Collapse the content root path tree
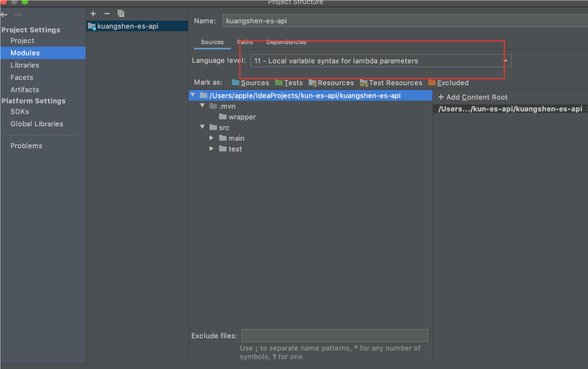 [x=193, y=95]
